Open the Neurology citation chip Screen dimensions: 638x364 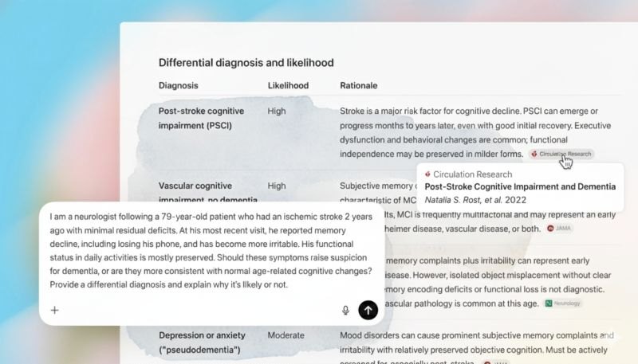[563, 303]
